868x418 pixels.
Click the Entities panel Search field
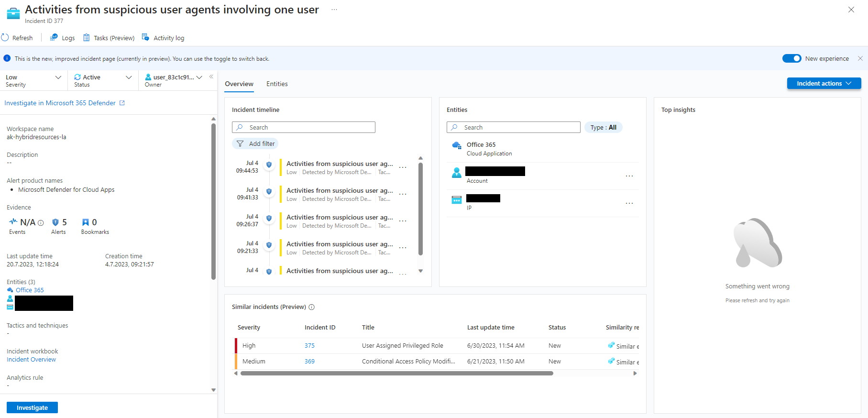[x=514, y=127]
